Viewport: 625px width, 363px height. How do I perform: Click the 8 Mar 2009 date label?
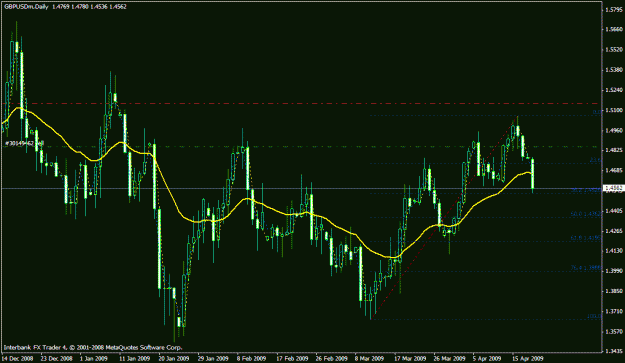click(x=369, y=358)
